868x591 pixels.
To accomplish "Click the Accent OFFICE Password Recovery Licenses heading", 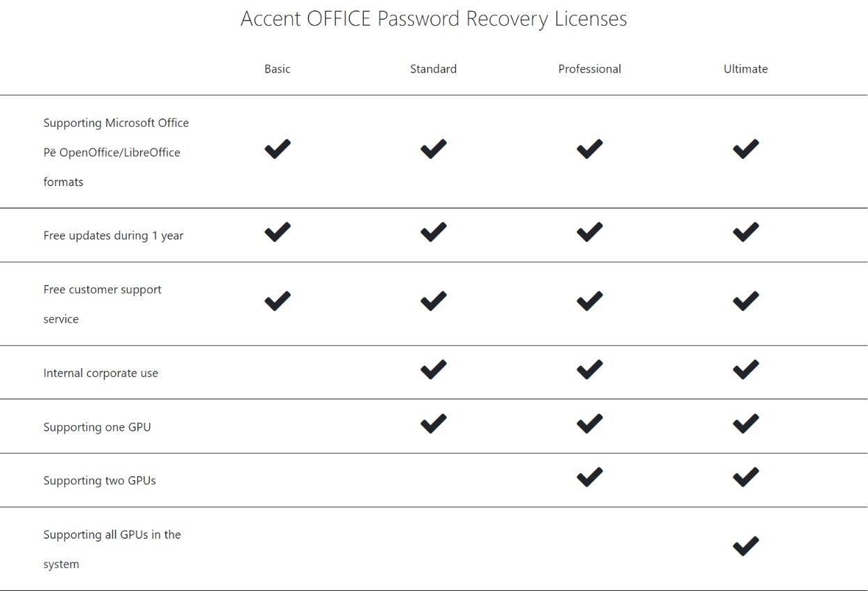I will pyautogui.click(x=434, y=19).
